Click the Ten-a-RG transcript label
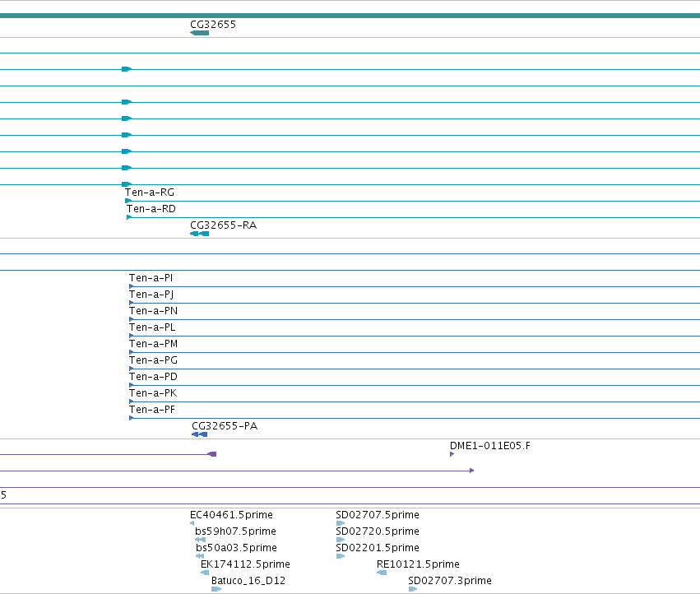This screenshot has height=594, width=700. (x=150, y=193)
